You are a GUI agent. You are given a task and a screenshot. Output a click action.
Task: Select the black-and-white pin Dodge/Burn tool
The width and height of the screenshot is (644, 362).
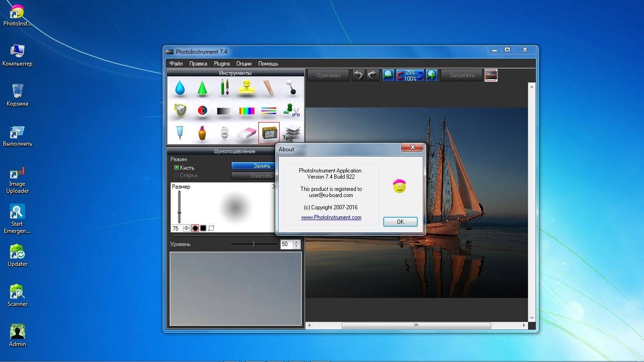pos(291,88)
